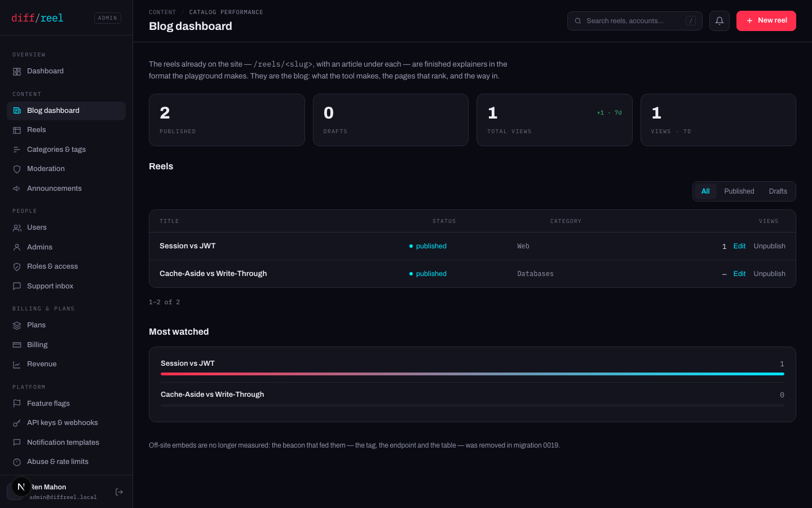
Task: Show All reels filter tab
Action: coord(705,191)
